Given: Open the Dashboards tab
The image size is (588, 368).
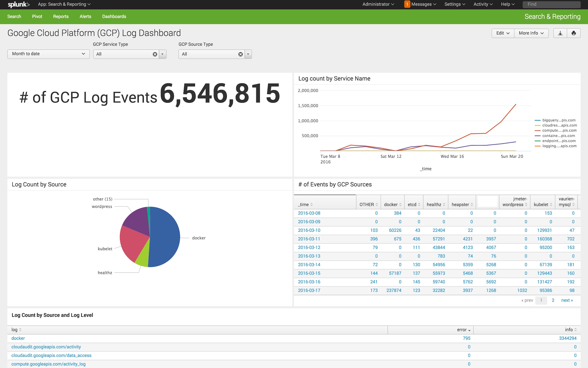Looking at the screenshot, I should pyautogui.click(x=114, y=16).
